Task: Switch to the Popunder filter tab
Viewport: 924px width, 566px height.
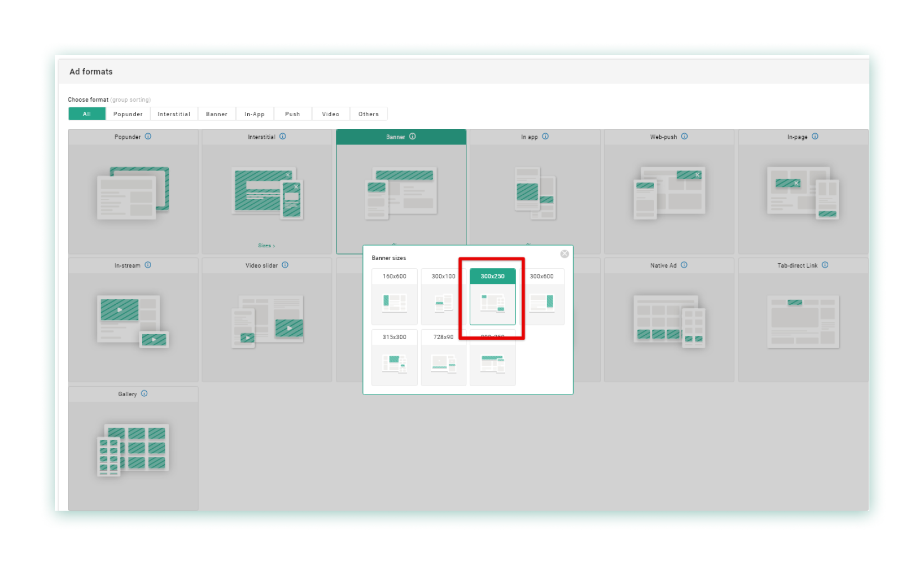Action: point(128,114)
